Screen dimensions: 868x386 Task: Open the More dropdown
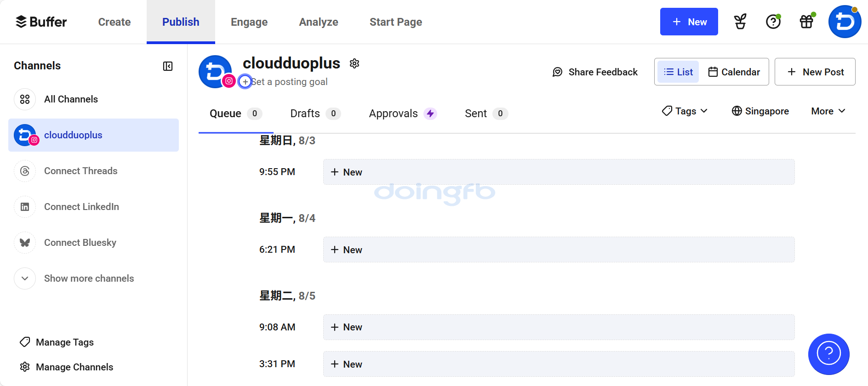point(828,111)
